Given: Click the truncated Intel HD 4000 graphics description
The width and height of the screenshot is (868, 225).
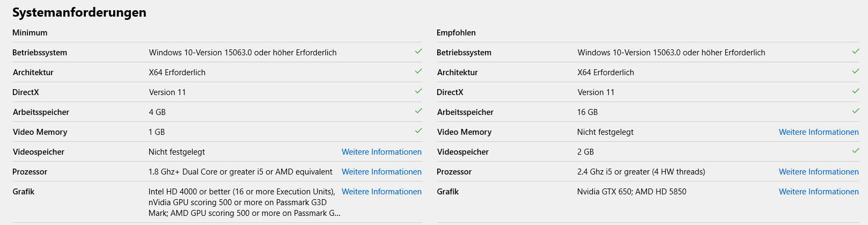Looking at the screenshot, I should point(244,202).
